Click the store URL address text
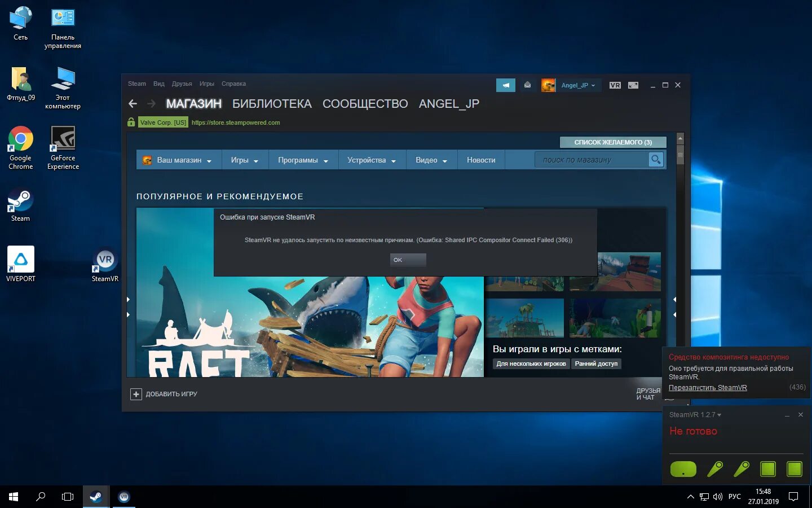Screen dimensions: 812x508 [236, 122]
